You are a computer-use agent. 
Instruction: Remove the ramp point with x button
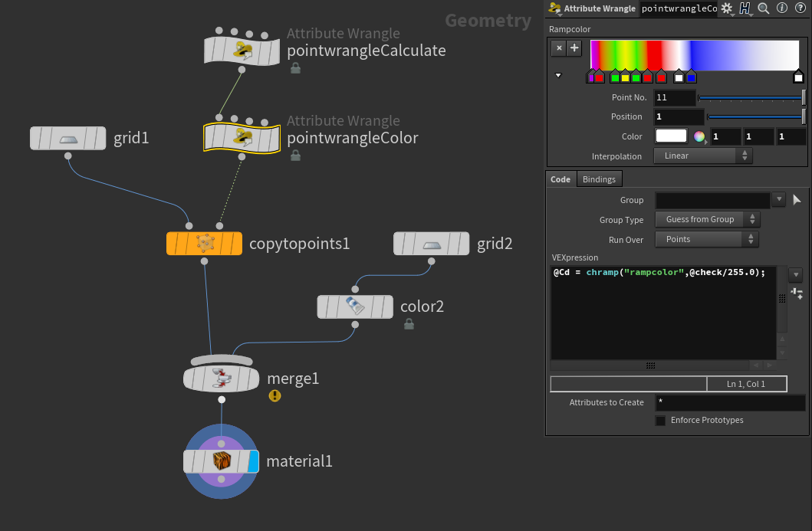coord(559,48)
